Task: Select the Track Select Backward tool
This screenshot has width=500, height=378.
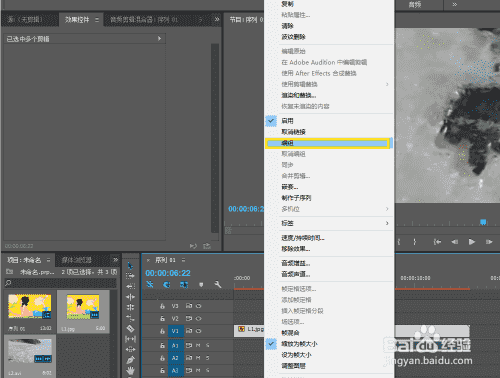Action: [130, 286]
